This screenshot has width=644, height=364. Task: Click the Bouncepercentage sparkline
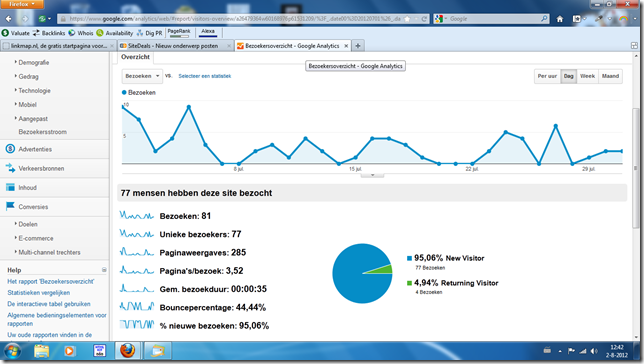click(137, 307)
